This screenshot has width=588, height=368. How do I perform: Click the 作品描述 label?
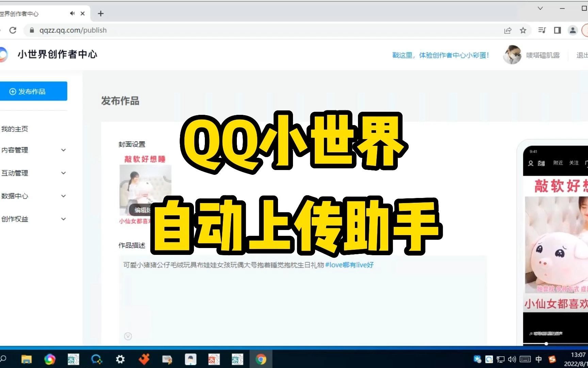(x=132, y=245)
